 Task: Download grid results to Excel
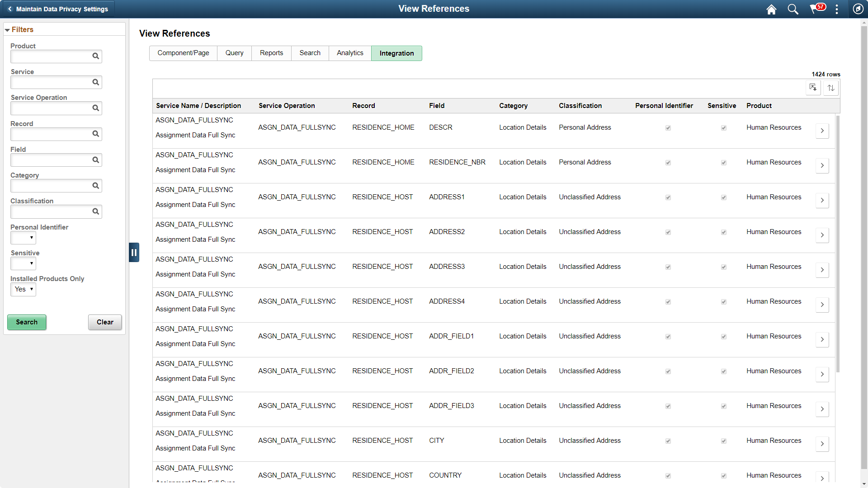[x=812, y=87]
